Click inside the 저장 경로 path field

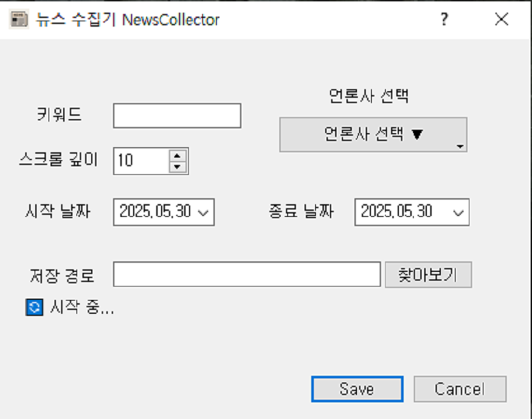pos(246,274)
